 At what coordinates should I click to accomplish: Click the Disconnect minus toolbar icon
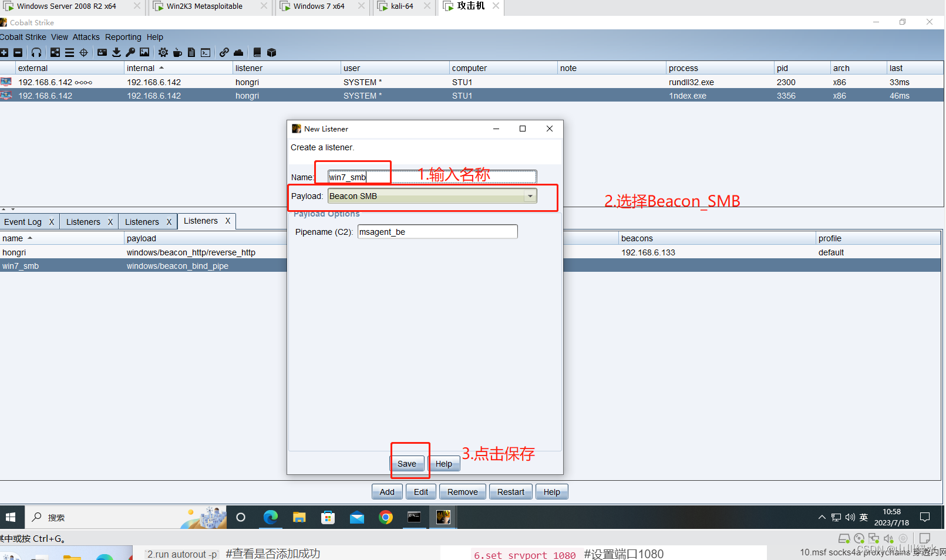[18, 53]
